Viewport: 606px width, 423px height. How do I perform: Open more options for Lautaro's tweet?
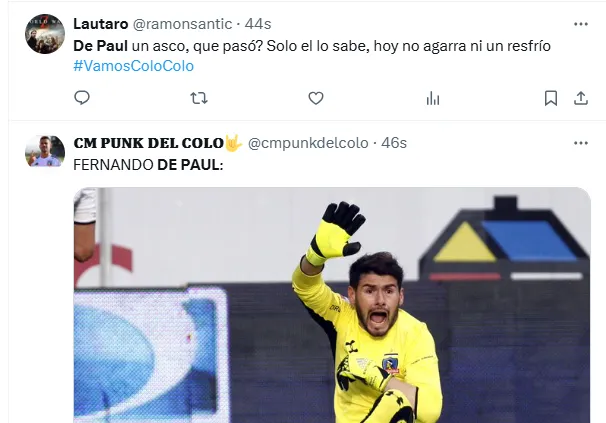click(581, 24)
